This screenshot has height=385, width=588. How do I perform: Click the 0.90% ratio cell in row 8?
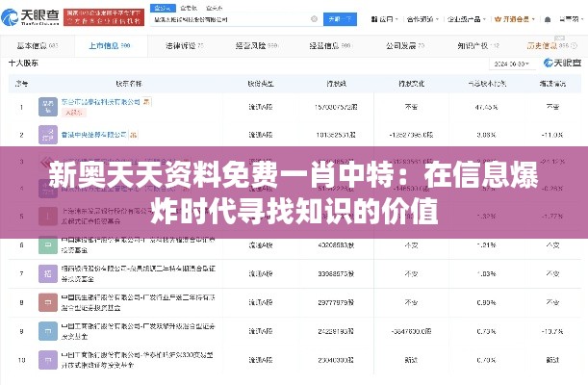coord(486,302)
